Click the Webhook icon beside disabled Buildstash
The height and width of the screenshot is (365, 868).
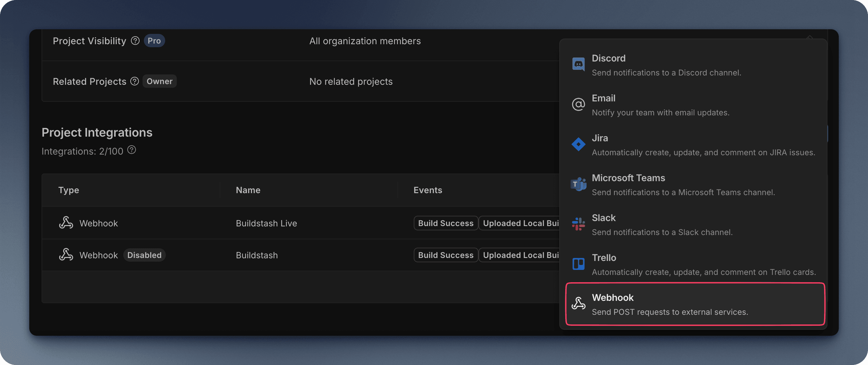pos(66,255)
